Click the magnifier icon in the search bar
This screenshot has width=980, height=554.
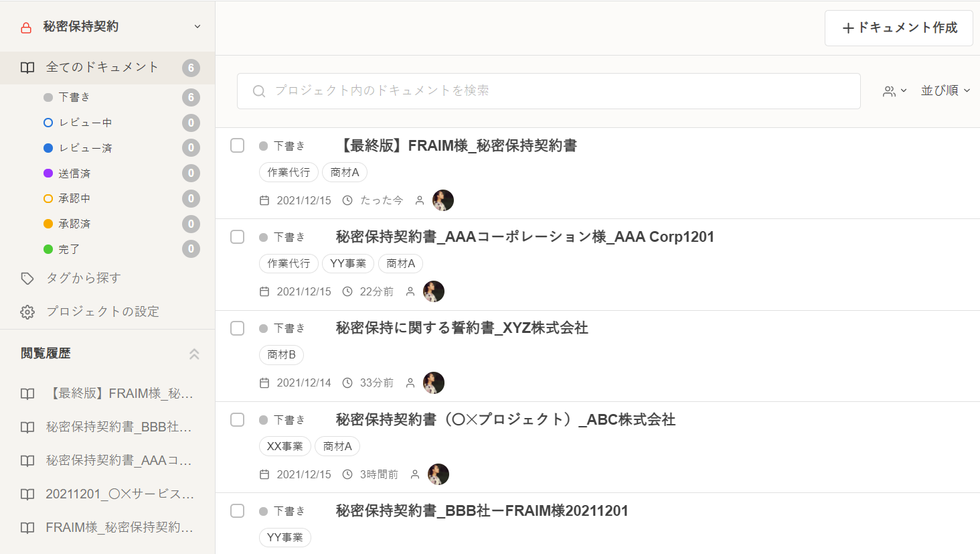(x=258, y=91)
